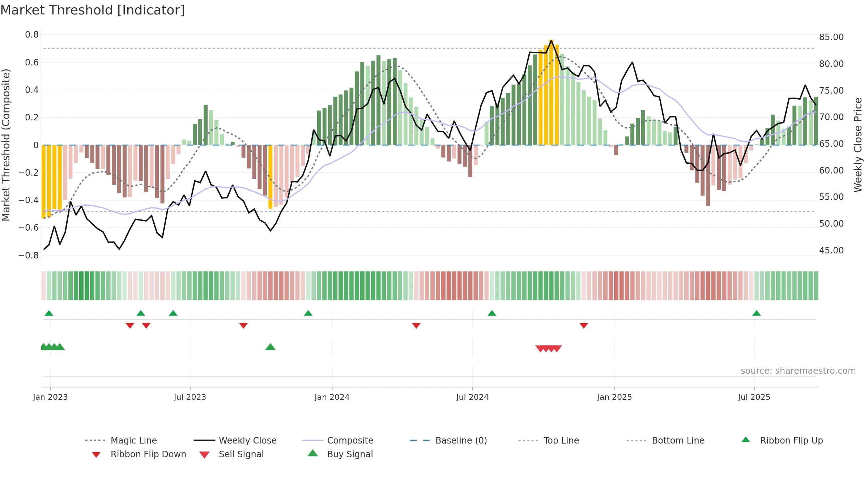
Task: Toggle the Magic Line legend entry
Action: click(x=121, y=440)
